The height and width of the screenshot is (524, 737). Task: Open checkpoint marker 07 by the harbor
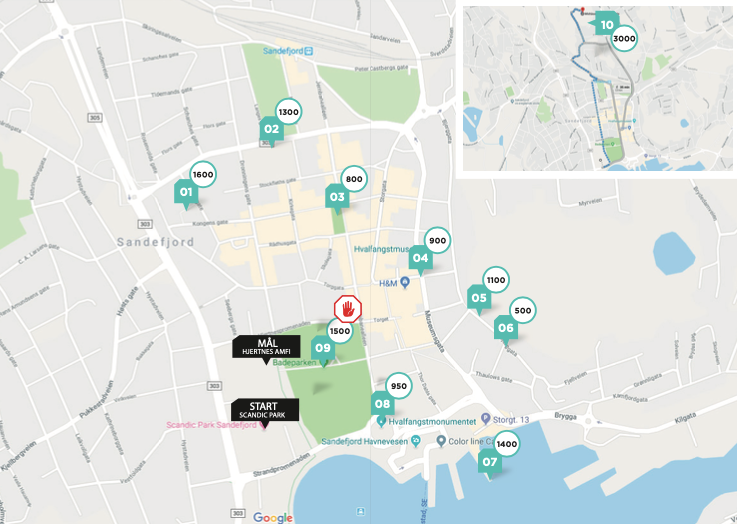(x=490, y=463)
